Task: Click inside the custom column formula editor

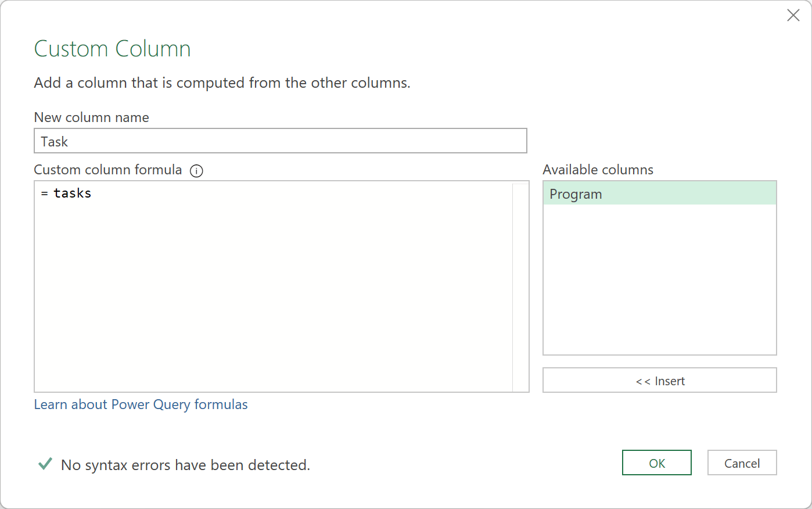Action: click(261, 261)
